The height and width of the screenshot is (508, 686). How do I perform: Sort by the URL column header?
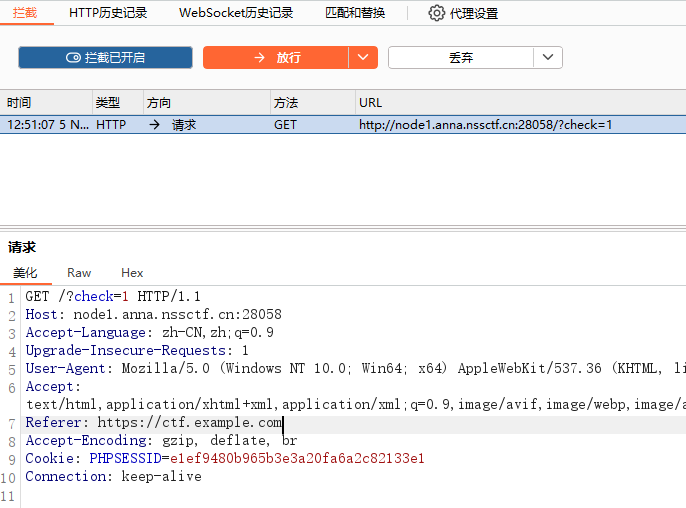(x=520, y=103)
